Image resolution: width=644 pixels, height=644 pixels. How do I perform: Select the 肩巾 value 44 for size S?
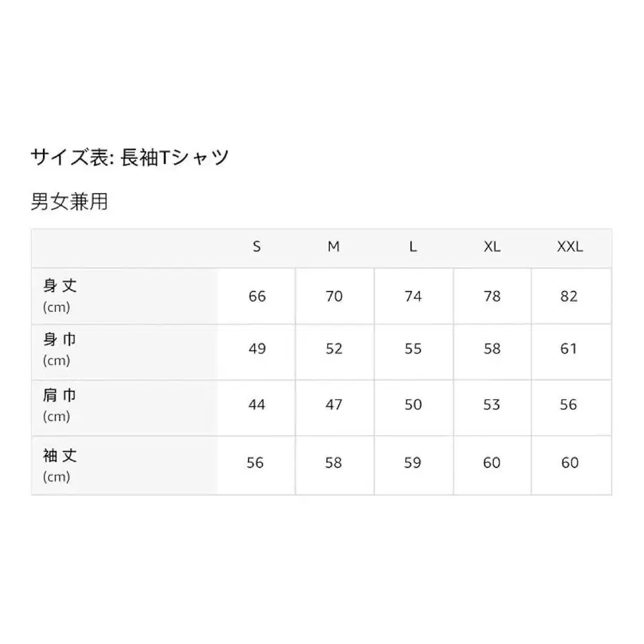click(x=257, y=405)
